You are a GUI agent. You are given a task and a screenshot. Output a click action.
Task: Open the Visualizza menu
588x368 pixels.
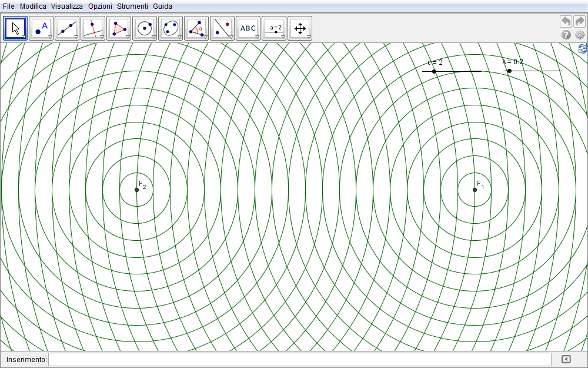point(66,6)
